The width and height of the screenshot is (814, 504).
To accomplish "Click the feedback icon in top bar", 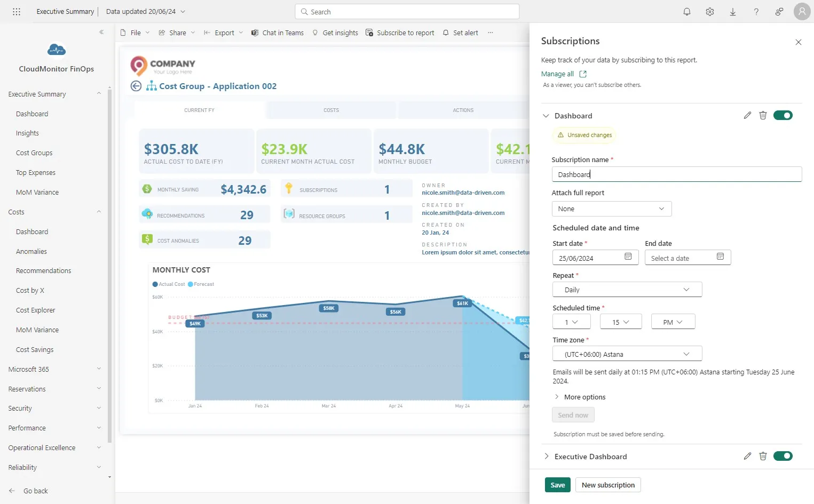I will [779, 11].
